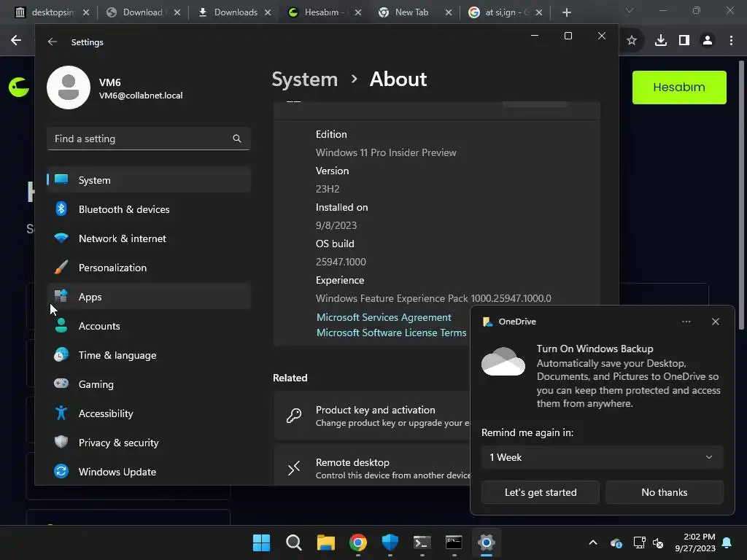Switch to Chrome from taskbar
Viewport: 747px width, 560px height.
pos(357,542)
